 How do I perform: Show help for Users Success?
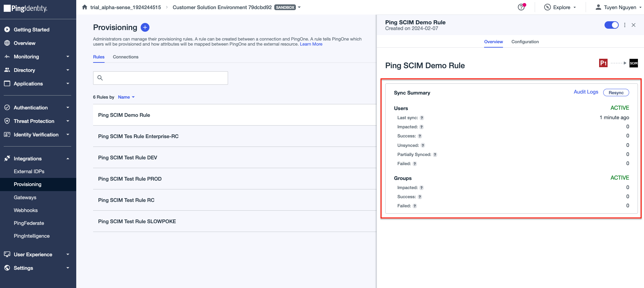click(x=420, y=136)
